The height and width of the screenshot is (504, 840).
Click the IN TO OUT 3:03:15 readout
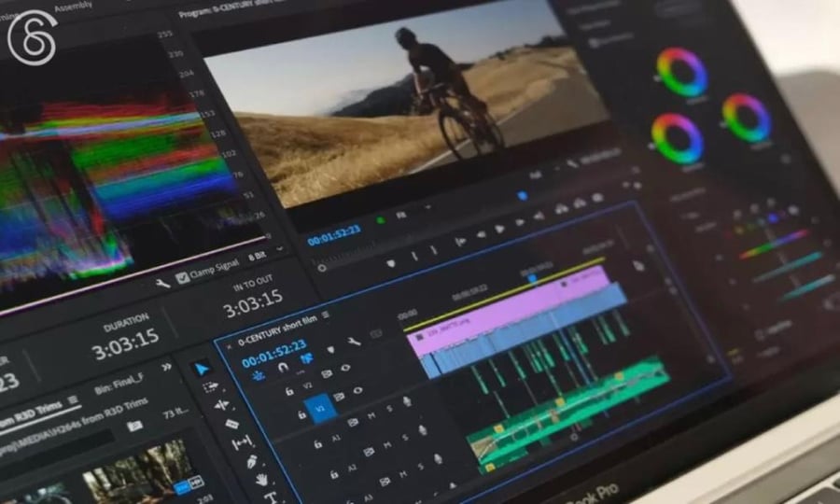(x=253, y=302)
